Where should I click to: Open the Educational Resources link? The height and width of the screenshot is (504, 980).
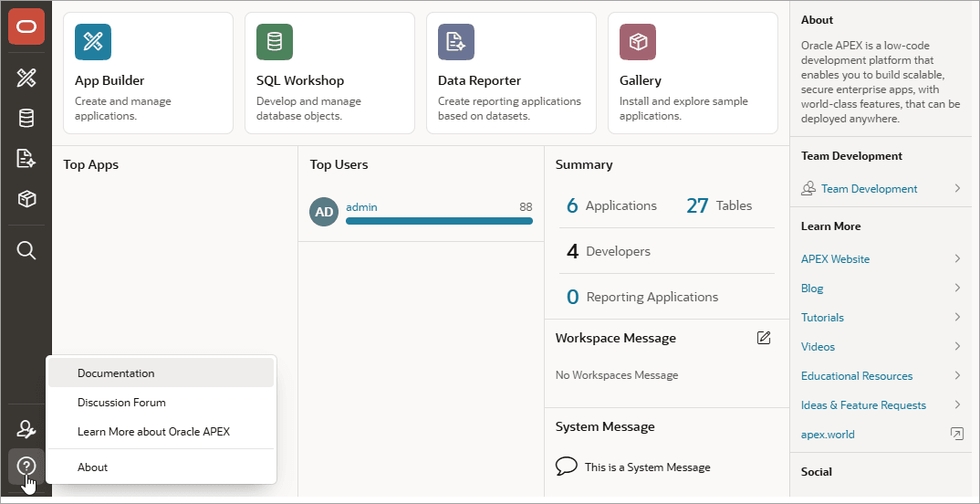coord(857,376)
